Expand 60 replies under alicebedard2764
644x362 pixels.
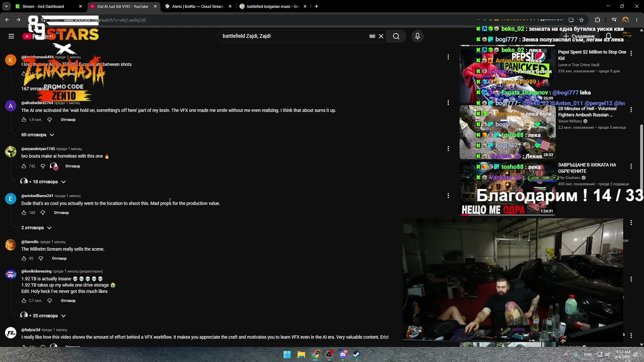pos(37,135)
